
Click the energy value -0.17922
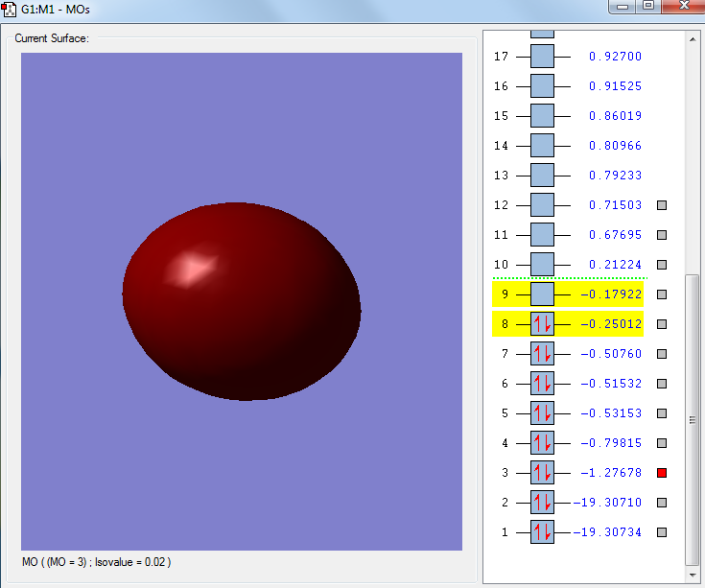pos(610,294)
